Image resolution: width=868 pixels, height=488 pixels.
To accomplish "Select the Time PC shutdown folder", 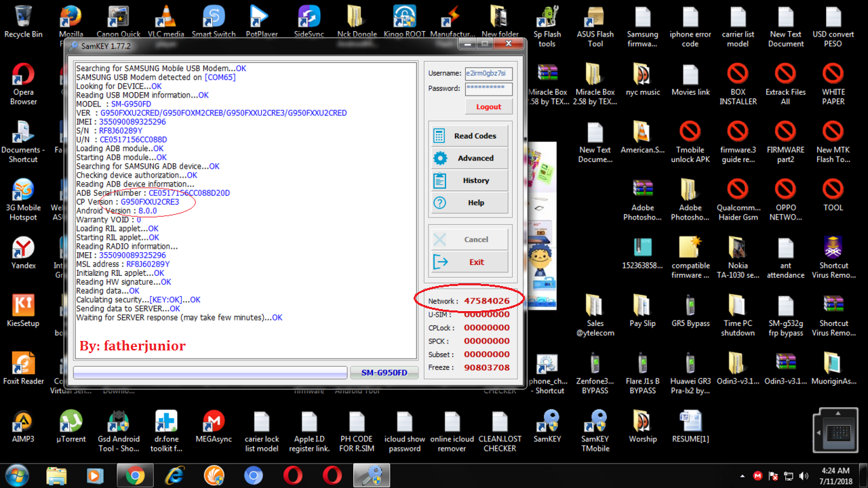I will [x=738, y=315].
